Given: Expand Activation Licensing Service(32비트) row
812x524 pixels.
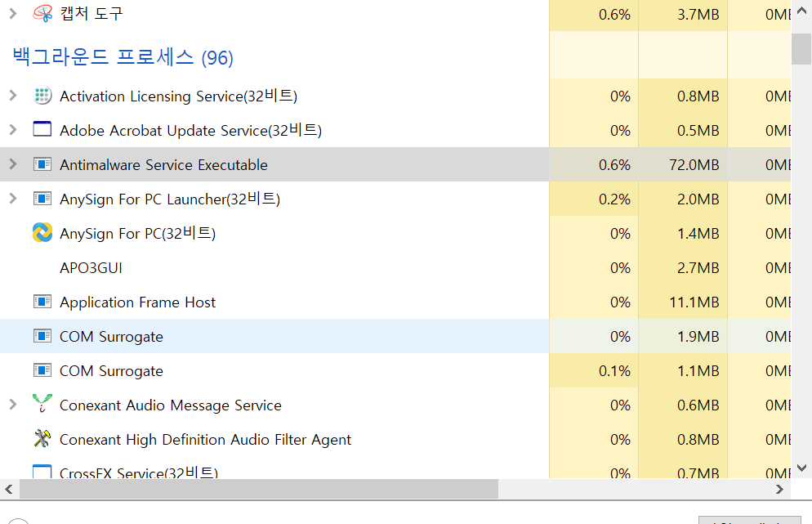Looking at the screenshot, I should (13, 96).
